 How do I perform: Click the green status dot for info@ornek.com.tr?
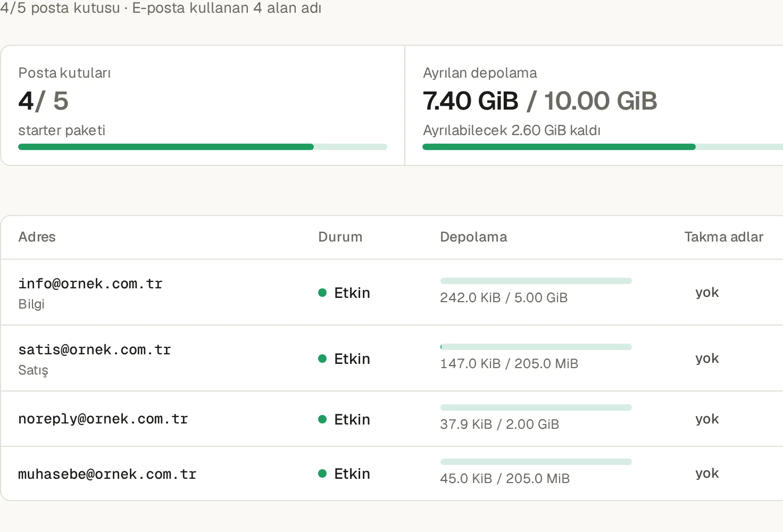pos(322,293)
